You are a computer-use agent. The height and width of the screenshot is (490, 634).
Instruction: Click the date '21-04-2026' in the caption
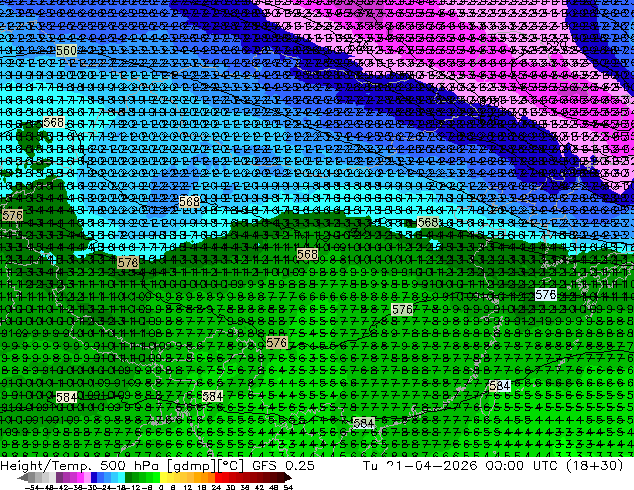432,466
